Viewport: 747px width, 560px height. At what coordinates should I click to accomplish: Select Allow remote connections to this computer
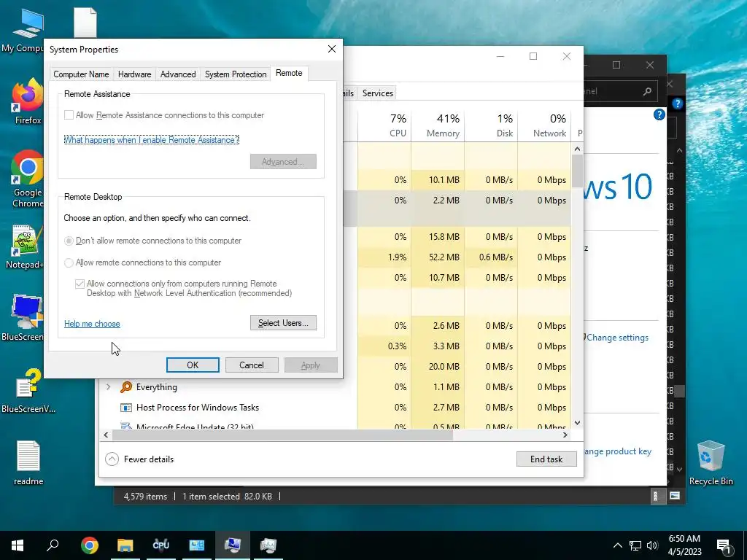click(69, 262)
